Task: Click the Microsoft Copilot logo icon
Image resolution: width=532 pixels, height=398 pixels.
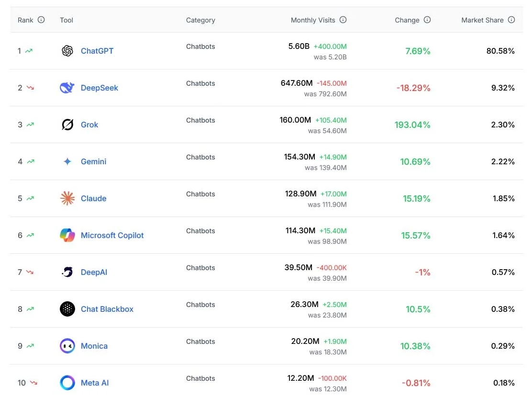Action: (67, 235)
